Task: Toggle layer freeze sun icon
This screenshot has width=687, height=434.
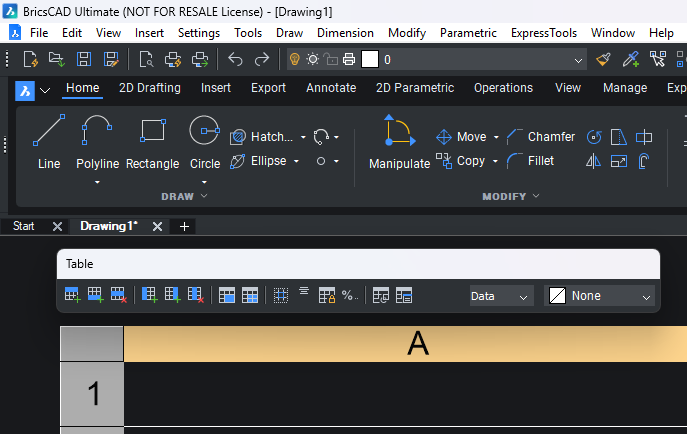Action: [313, 59]
